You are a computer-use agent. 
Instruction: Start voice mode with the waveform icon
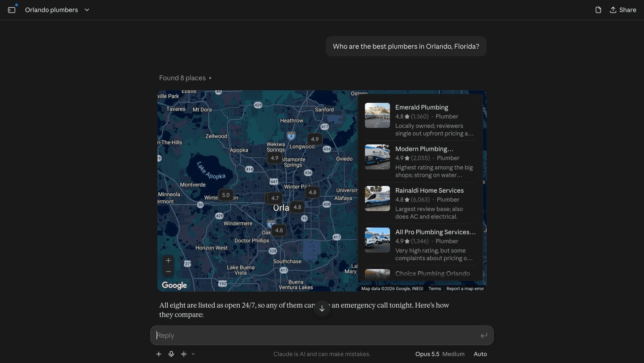tap(184, 354)
